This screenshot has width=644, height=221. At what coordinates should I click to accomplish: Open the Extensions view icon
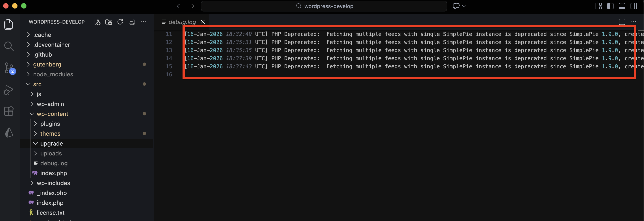9,111
